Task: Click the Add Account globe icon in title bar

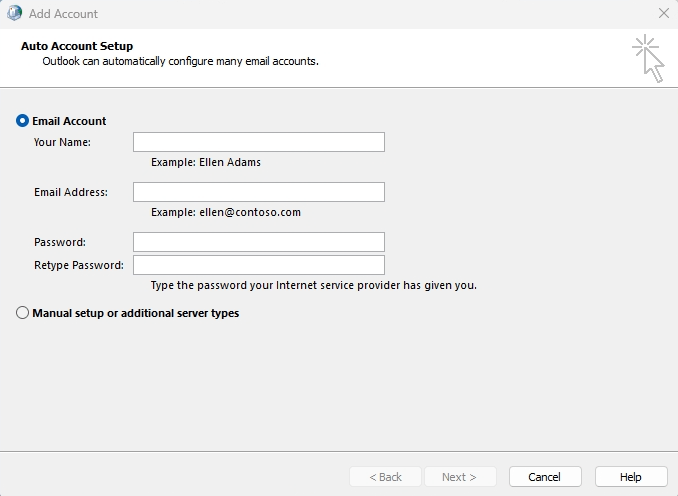Action: (14, 14)
